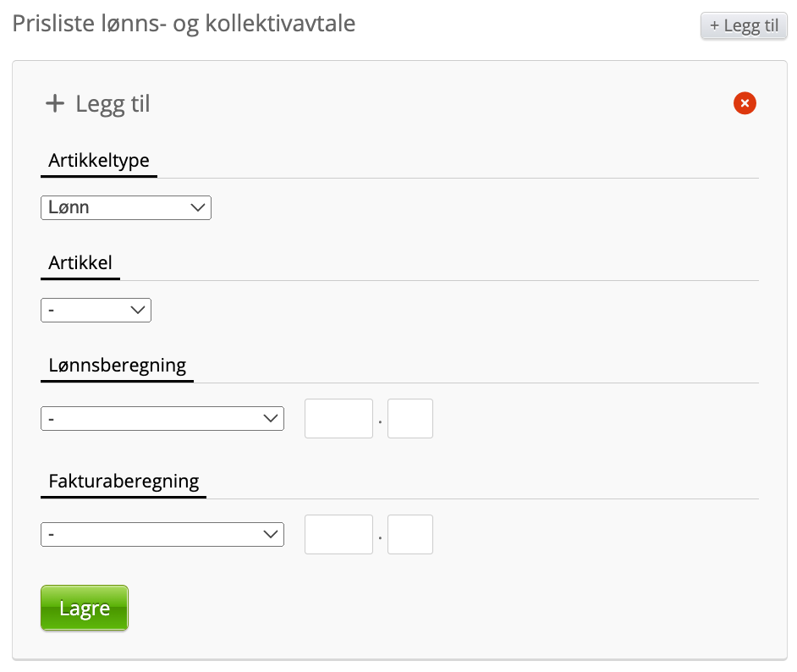Click the Prisliste lønns- og kollektivavtale title
This screenshot has height=672, width=797.
[x=184, y=23]
